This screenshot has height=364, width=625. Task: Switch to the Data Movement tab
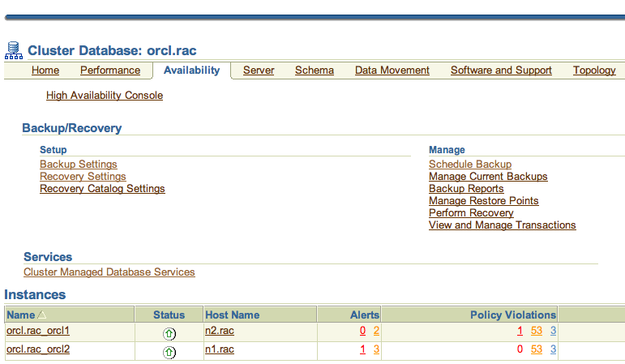click(x=392, y=71)
